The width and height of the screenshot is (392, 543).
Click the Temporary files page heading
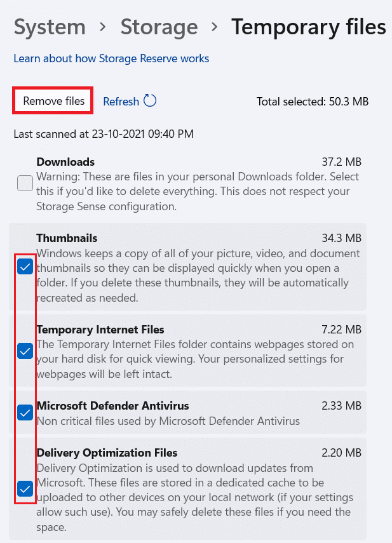pos(308,27)
